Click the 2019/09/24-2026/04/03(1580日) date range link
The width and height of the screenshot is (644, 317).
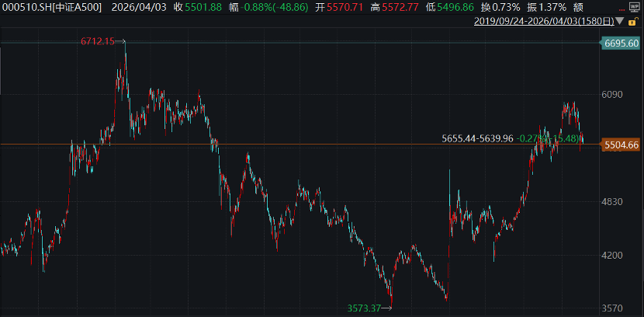(544, 22)
